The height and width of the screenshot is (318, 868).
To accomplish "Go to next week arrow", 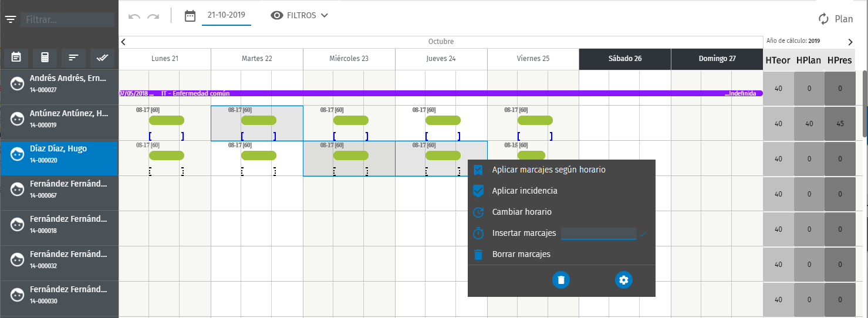I will click(x=850, y=42).
